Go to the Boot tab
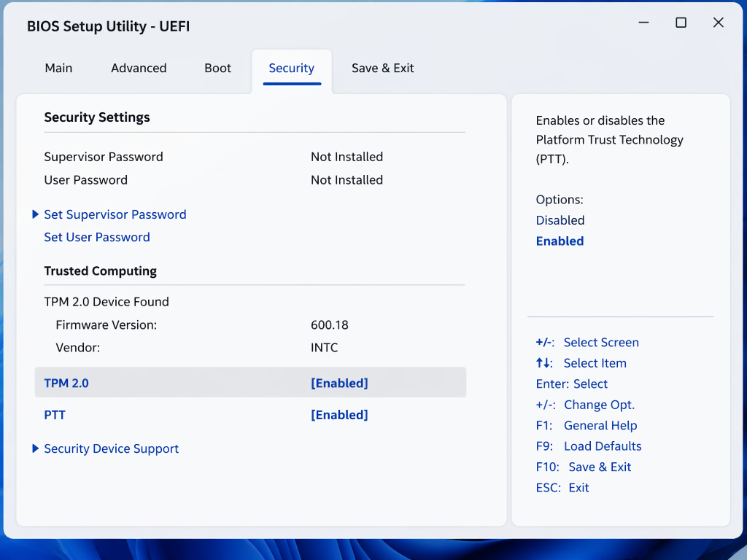Viewport: 747px width, 560px height. [x=217, y=68]
